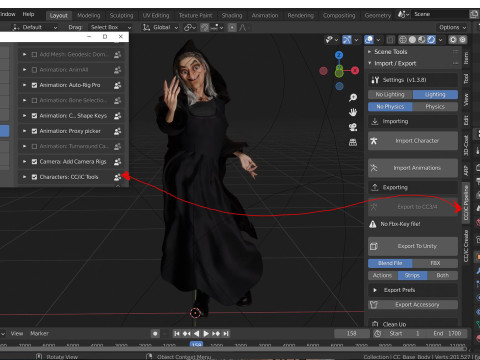Click the Settings (v1.3.8) tools icon

(x=375, y=80)
